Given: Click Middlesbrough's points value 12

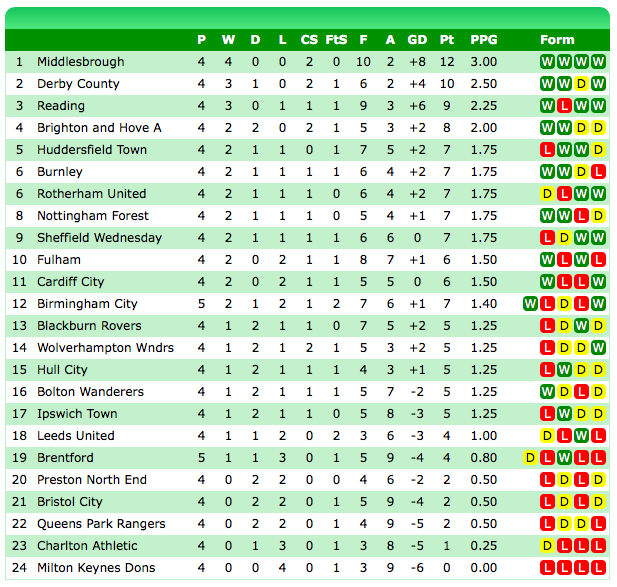Looking at the screenshot, I should tap(447, 62).
